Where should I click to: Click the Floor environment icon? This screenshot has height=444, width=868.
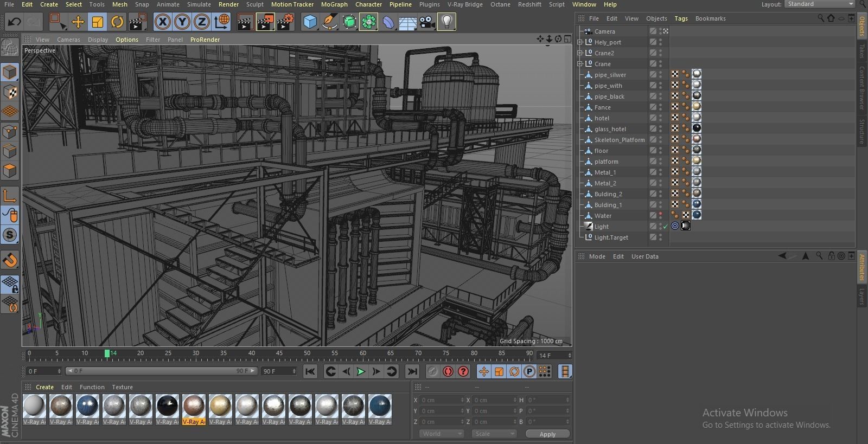coord(408,22)
